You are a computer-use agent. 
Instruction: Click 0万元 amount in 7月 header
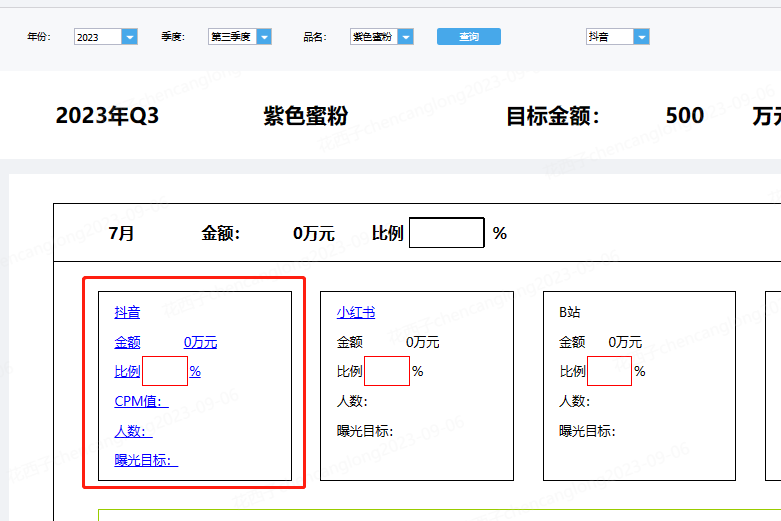click(x=314, y=233)
